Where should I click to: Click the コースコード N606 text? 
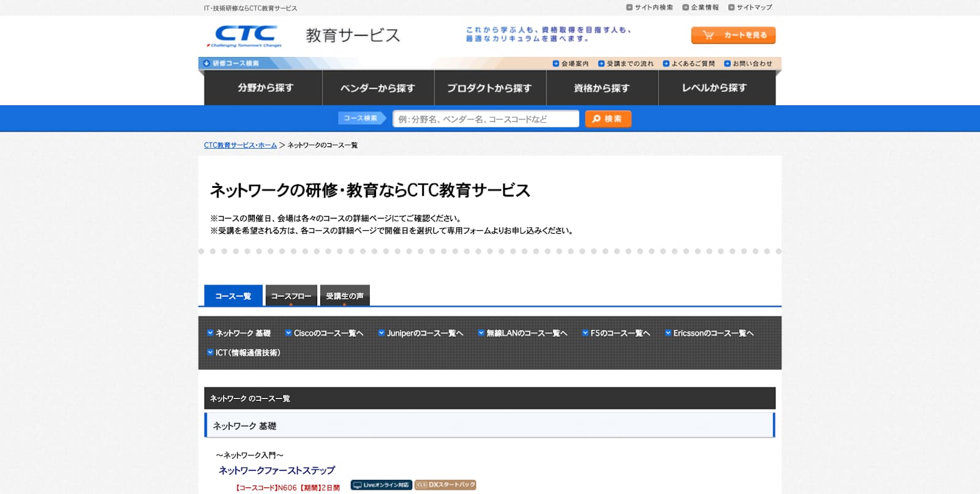click(x=266, y=488)
